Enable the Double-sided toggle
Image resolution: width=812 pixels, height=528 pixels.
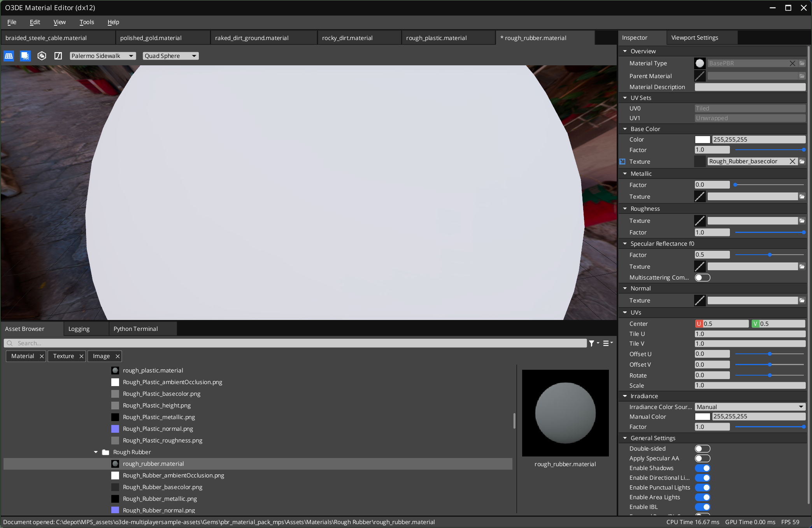click(x=702, y=448)
